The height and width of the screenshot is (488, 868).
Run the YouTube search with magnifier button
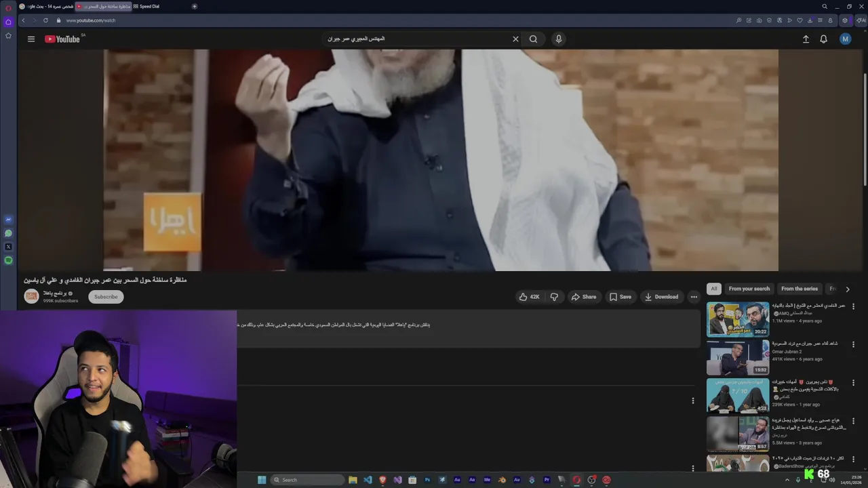coord(534,39)
